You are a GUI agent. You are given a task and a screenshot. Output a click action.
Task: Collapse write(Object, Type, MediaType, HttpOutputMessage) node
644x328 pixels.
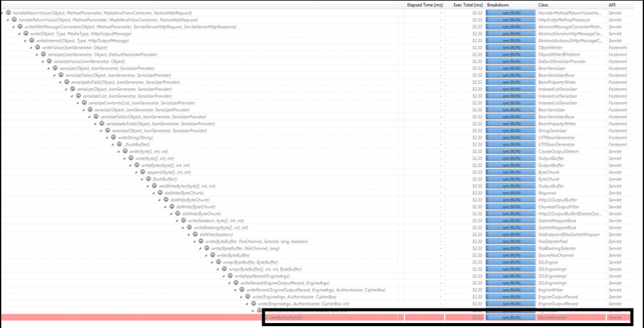[19, 34]
